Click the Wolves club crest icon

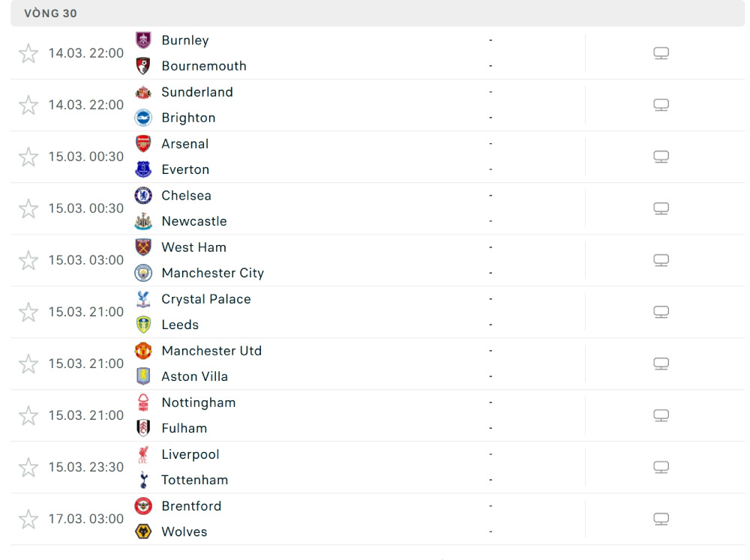pos(142,532)
